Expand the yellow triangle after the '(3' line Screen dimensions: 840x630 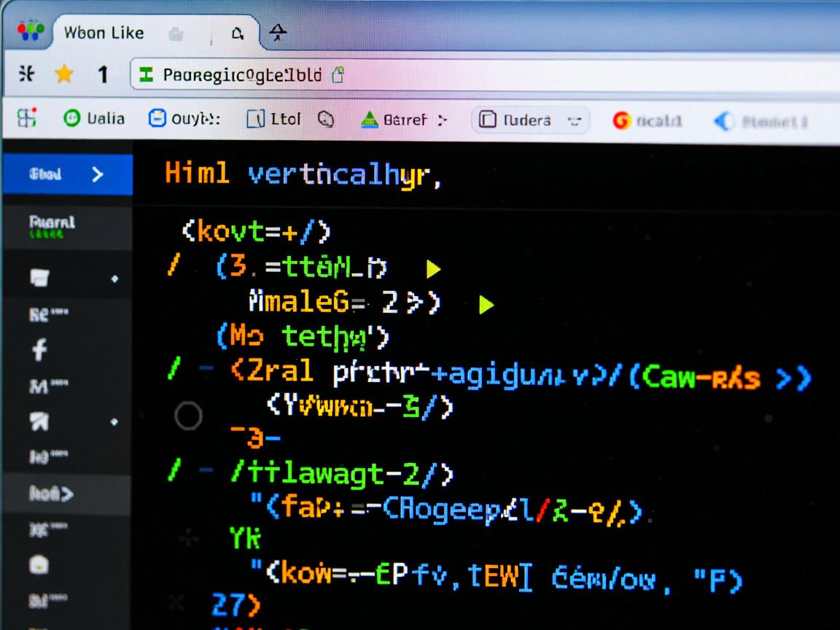[433, 269]
